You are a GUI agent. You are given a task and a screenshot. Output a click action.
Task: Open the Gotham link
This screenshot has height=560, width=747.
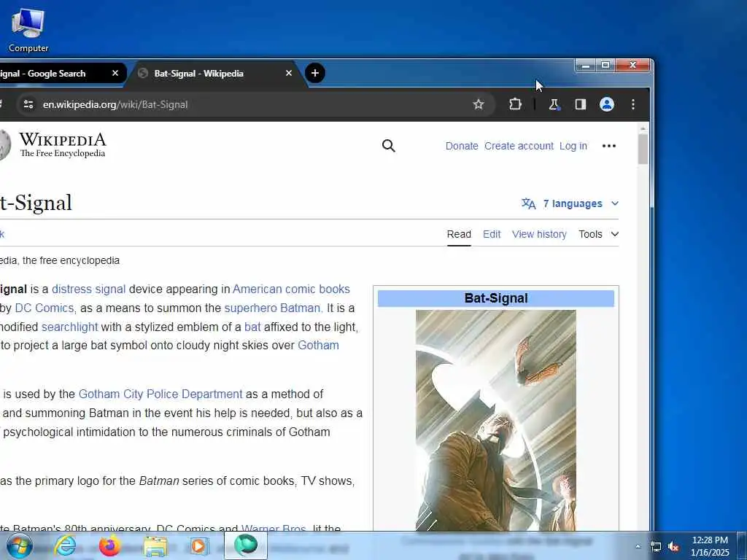(x=318, y=345)
